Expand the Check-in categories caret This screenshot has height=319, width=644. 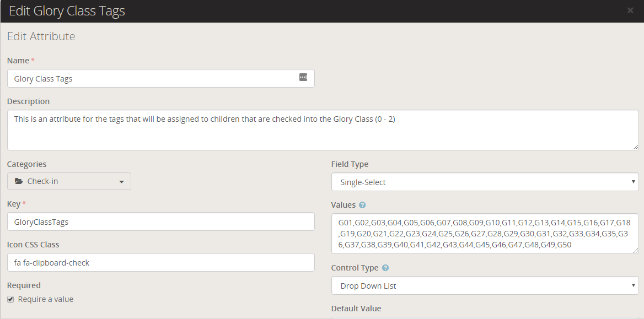[x=121, y=182]
